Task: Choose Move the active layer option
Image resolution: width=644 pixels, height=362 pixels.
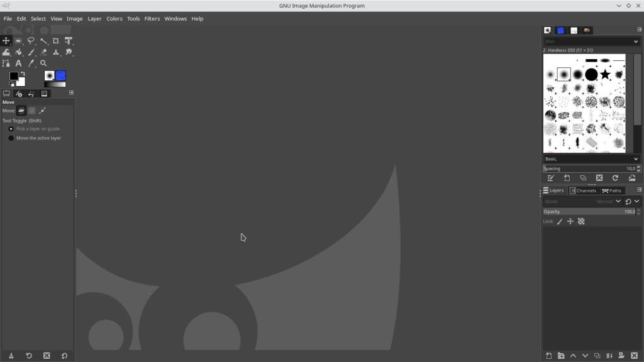Action: (35, 138)
